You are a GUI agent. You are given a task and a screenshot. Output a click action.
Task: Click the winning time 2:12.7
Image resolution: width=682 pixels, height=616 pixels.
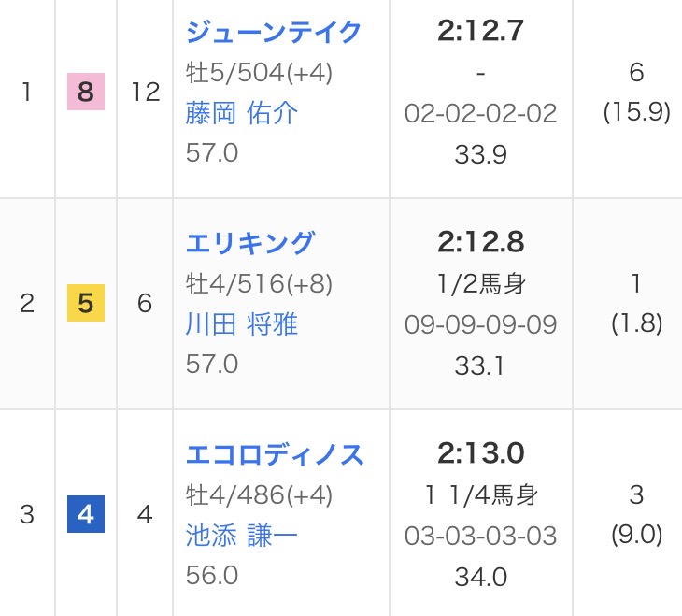pyautogui.click(x=480, y=32)
